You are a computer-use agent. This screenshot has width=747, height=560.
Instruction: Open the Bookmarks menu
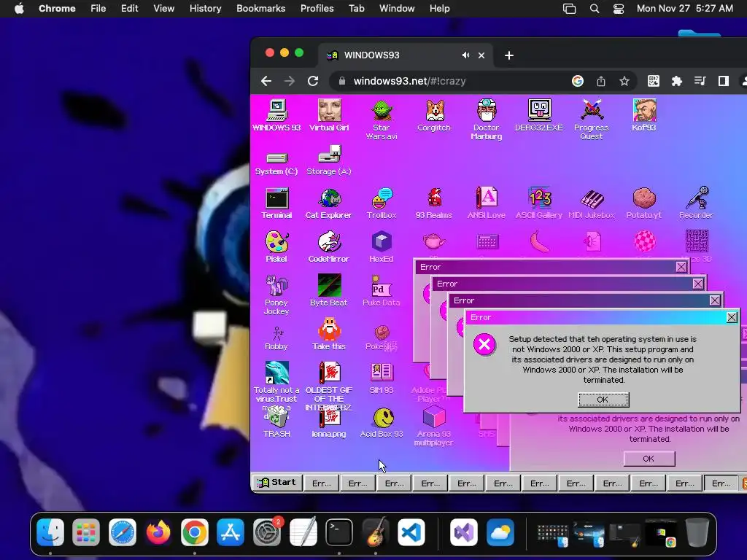260,8
